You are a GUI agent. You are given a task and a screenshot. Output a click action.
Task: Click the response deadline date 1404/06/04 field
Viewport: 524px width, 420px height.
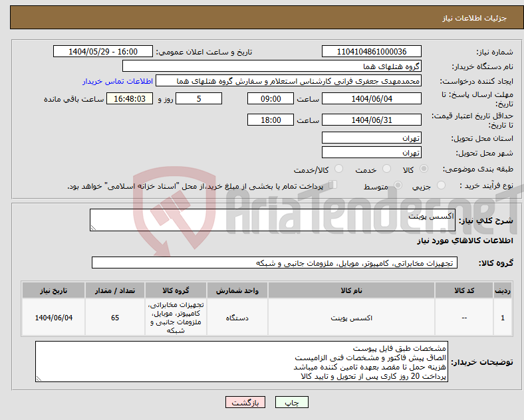(371, 98)
